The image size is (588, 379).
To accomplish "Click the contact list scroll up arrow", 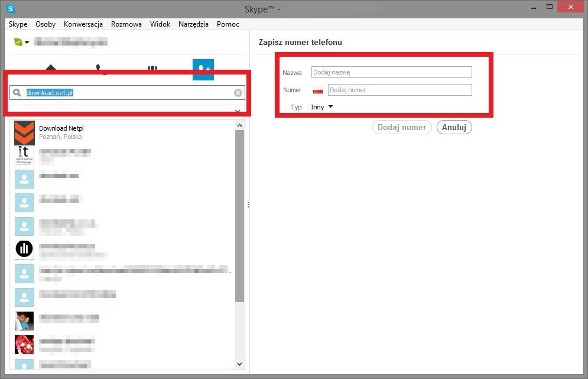I will coord(239,125).
